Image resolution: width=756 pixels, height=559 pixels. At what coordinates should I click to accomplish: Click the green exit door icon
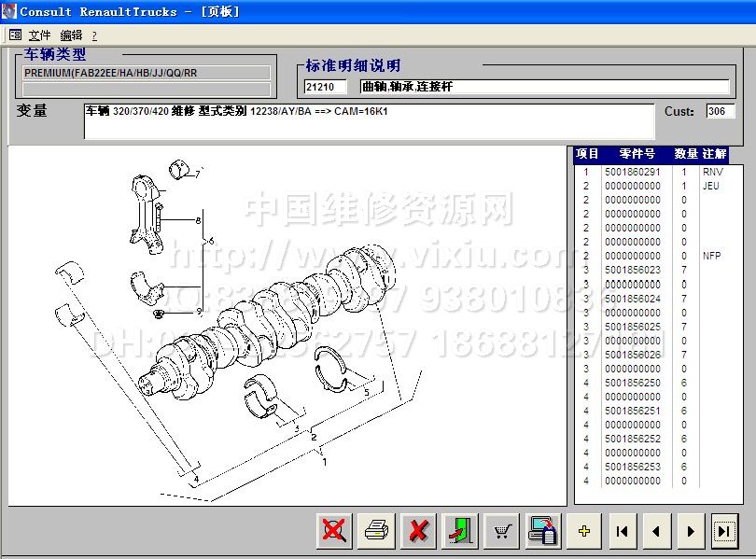461,531
